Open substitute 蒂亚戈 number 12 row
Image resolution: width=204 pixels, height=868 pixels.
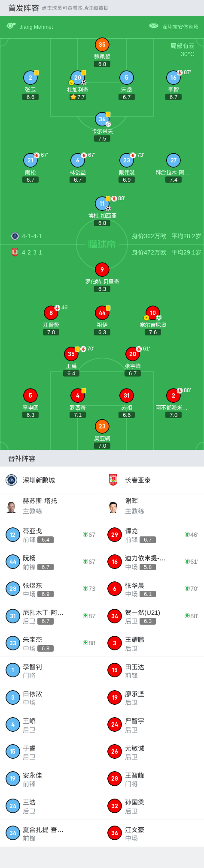(51, 535)
